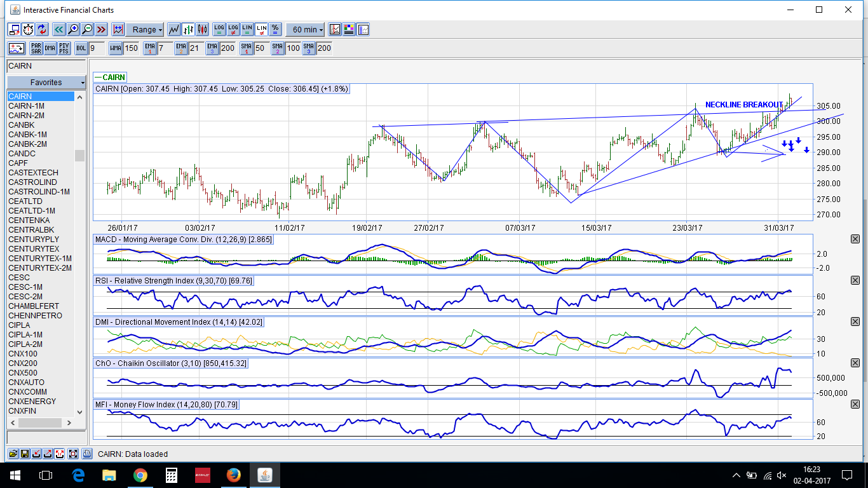Click the chart indicators settings icon
This screenshot has width=868, height=488.
pos(336,29)
